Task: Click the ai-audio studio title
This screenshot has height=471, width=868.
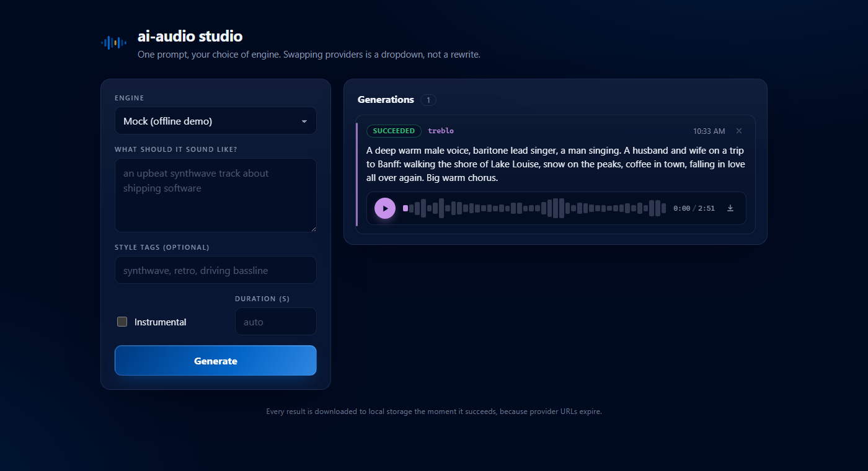Action: [x=190, y=36]
